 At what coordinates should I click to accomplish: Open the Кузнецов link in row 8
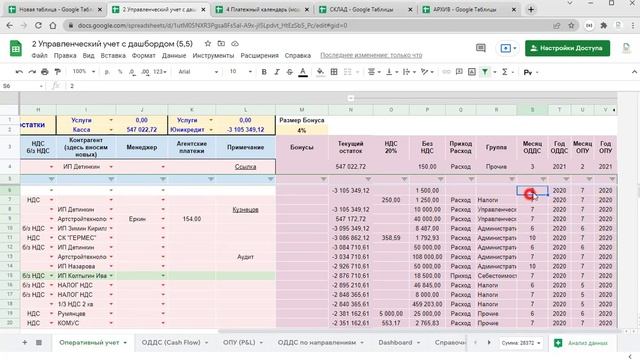(245, 209)
